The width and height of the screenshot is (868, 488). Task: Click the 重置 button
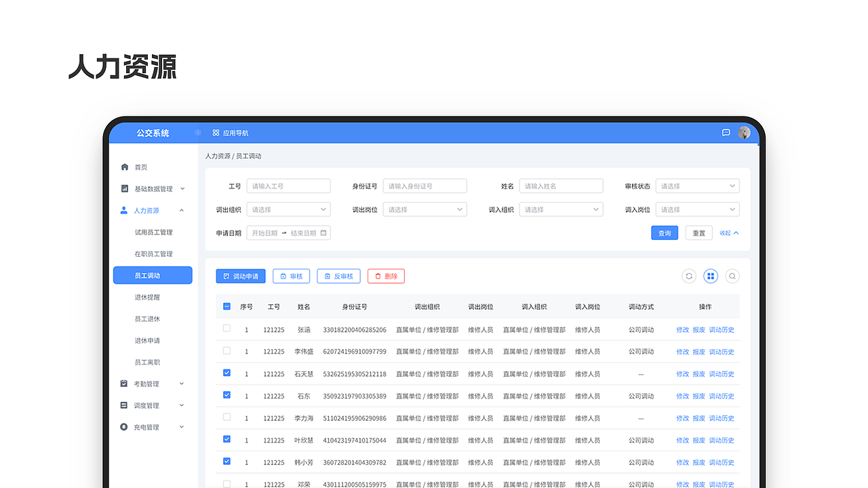tap(699, 233)
